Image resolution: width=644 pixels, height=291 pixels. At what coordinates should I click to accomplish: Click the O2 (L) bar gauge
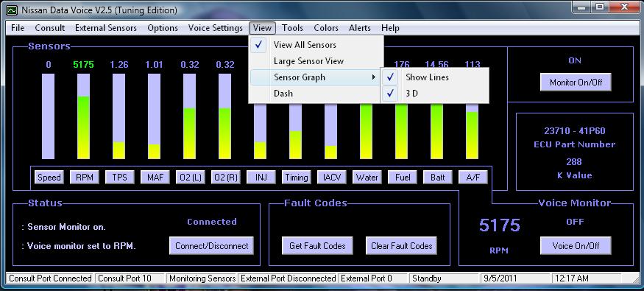(x=189, y=116)
